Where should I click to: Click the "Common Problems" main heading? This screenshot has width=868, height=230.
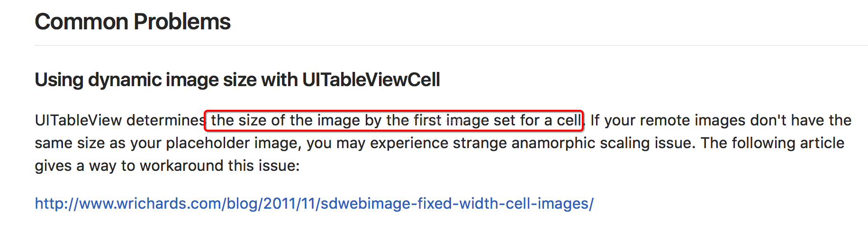(x=133, y=22)
